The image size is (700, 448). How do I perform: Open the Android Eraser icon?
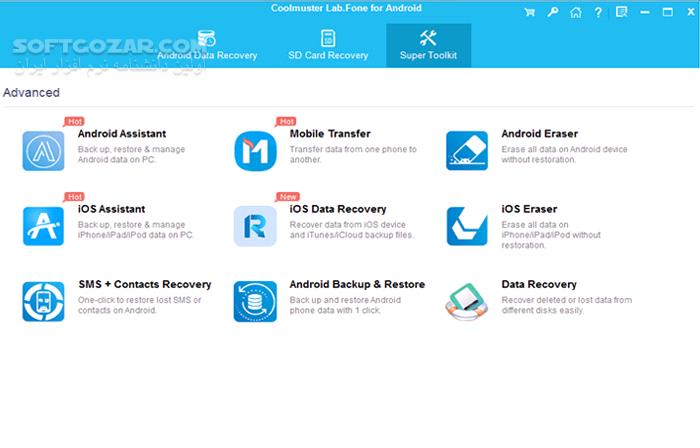coord(467,151)
